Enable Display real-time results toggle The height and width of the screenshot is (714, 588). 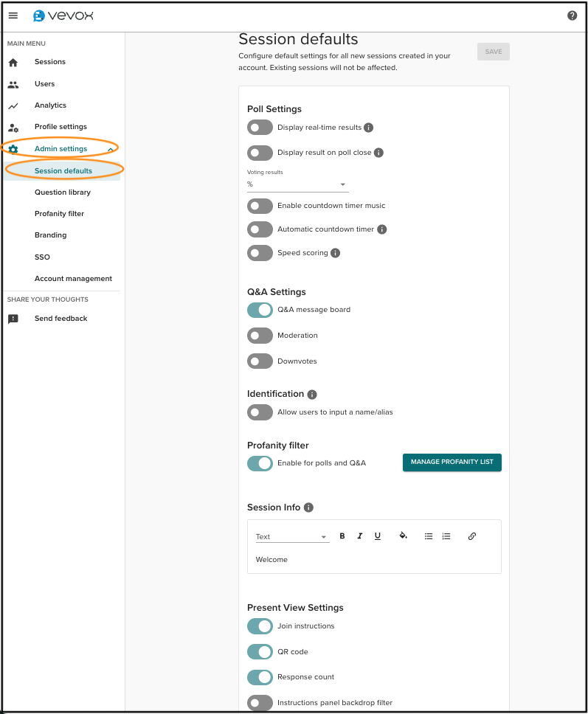tap(260, 128)
